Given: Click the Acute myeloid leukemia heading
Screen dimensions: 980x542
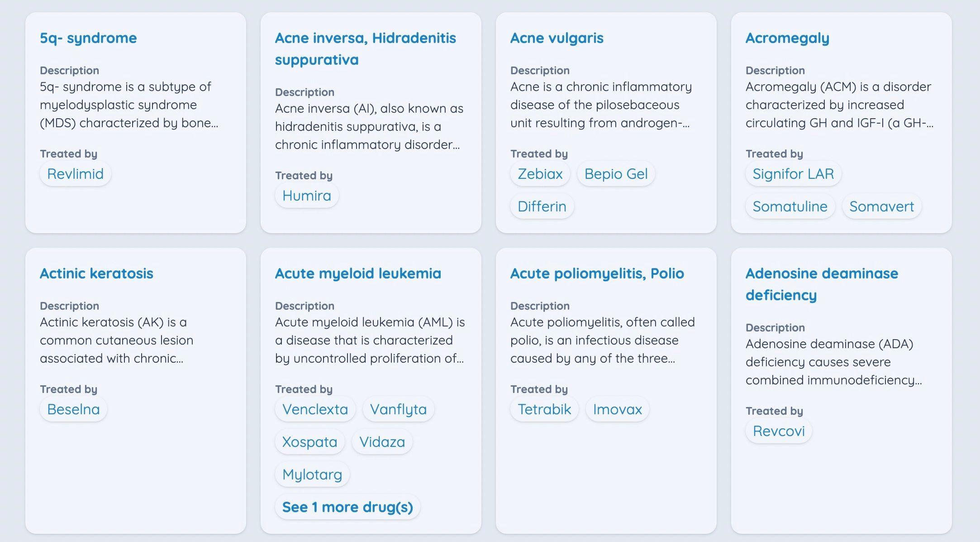Looking at the screenshot, I should (358, 273).
